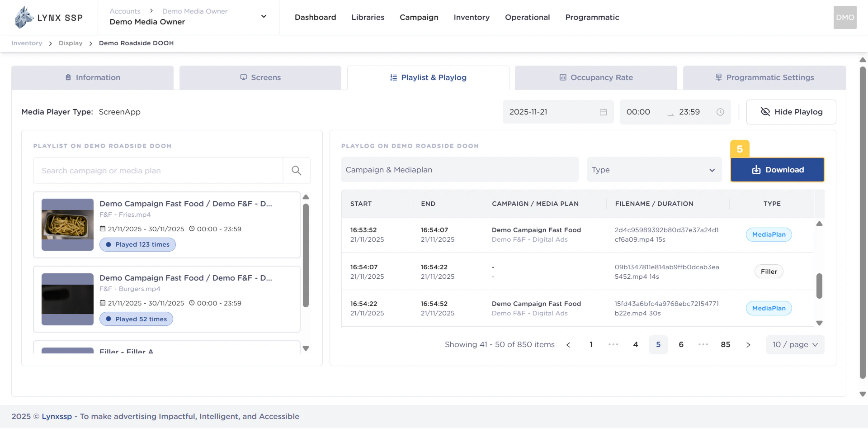Open the Inventory menu
The image size is (868, 429).
pyautogui.click(x=472, y=17)
